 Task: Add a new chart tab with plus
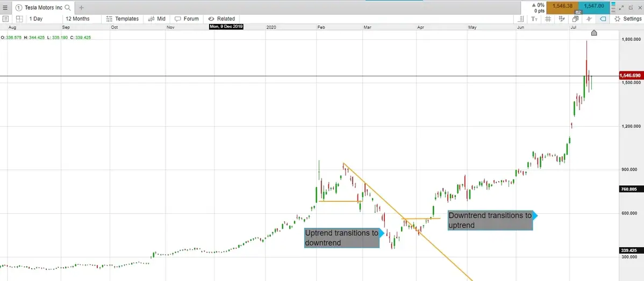81,8
